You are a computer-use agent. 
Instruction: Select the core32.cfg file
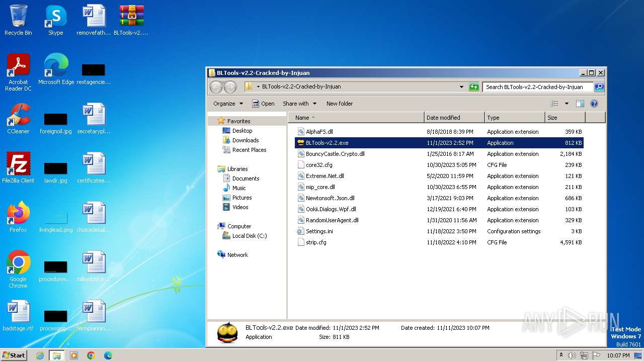click(439, 165)
